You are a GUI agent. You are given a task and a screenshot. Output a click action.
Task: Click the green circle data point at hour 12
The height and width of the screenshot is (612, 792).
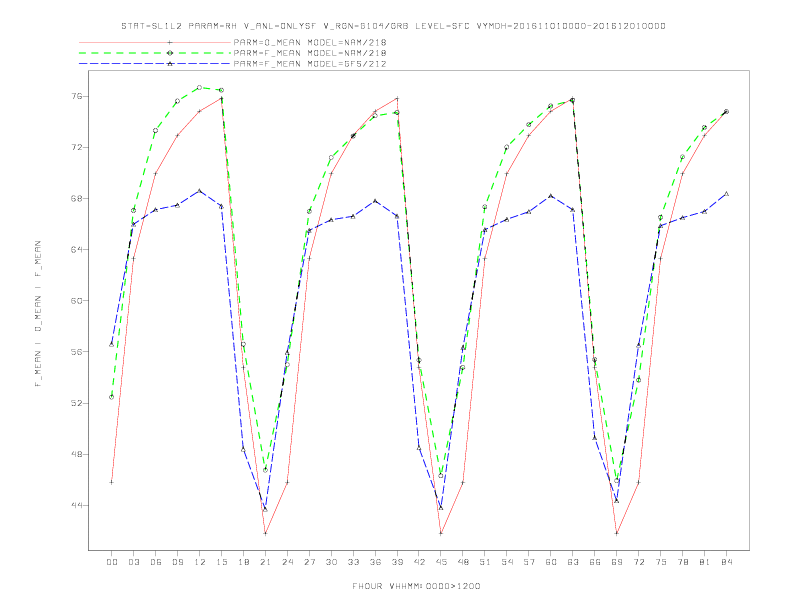click(200, 87)
